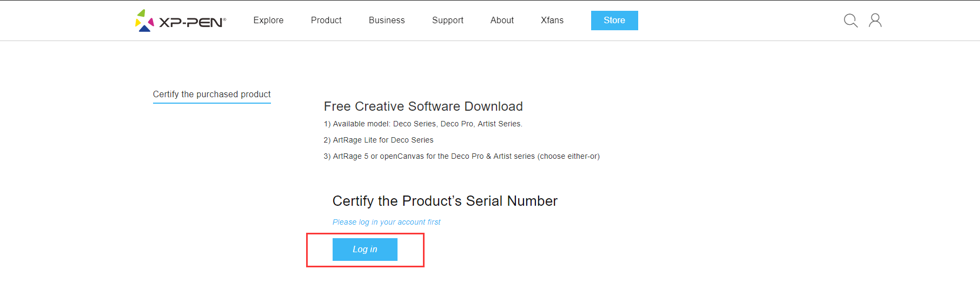This screenshot has height=283, width=980.
Task: Go to the Store button
Action: coord(614,21)
